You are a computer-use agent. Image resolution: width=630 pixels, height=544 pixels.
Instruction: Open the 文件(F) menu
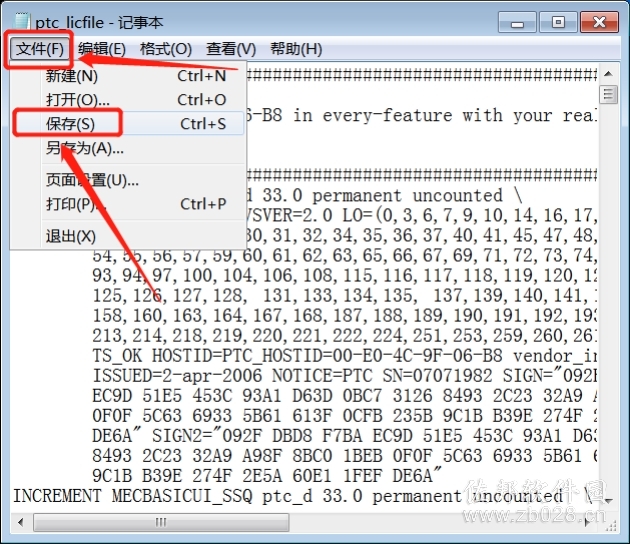pos(40,49)
